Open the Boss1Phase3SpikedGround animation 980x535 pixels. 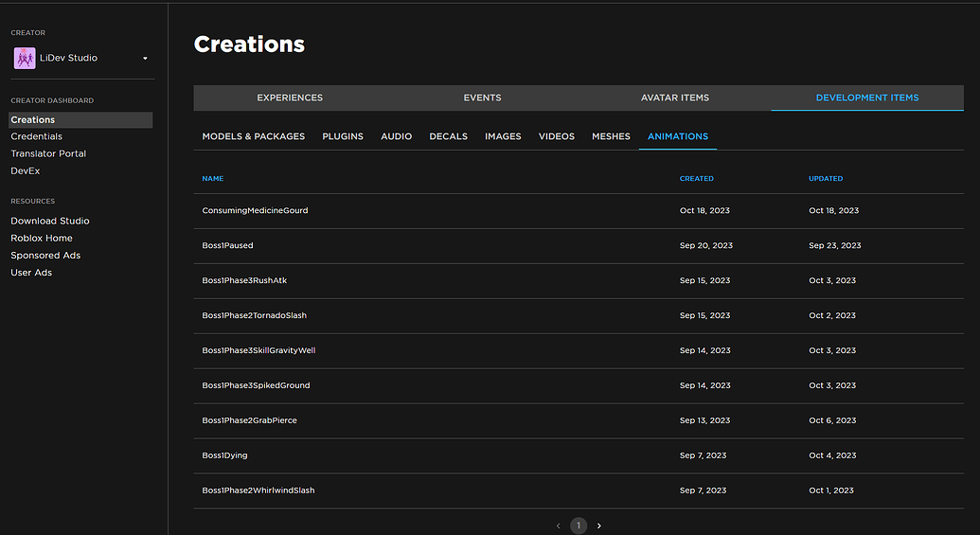pyautogui.click(x=579, y=385)
